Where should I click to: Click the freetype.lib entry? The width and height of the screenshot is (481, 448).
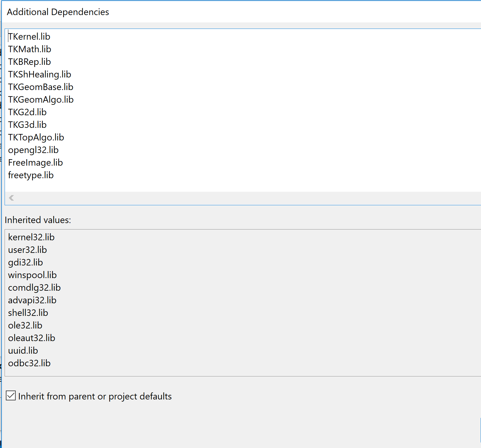click(x=31, y=175)
